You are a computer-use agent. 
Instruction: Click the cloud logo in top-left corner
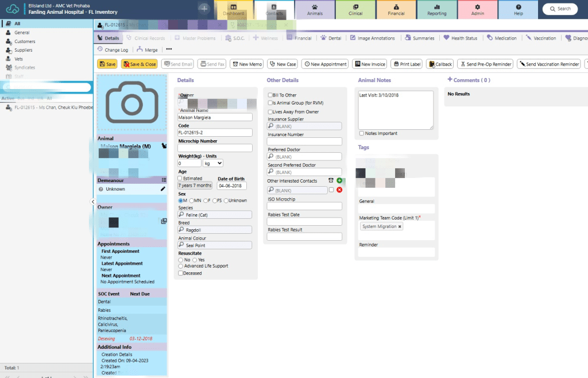pyautogui.click(x=13, y=9)
